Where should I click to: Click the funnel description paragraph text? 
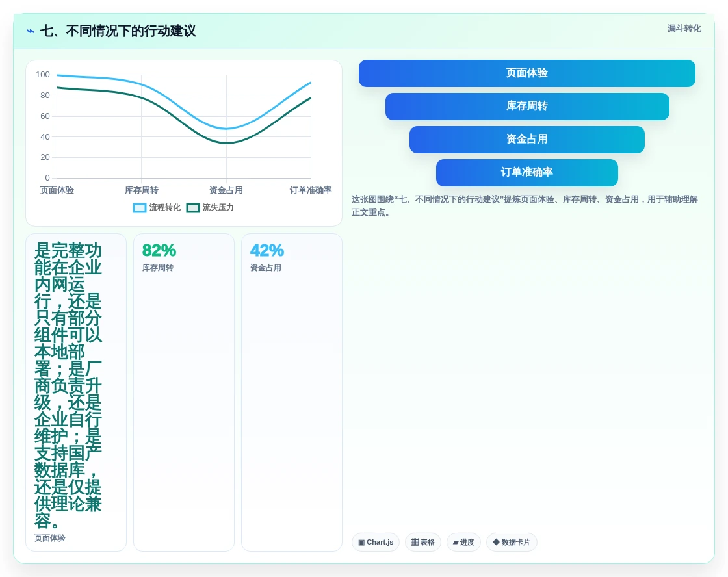pos(525,206)
